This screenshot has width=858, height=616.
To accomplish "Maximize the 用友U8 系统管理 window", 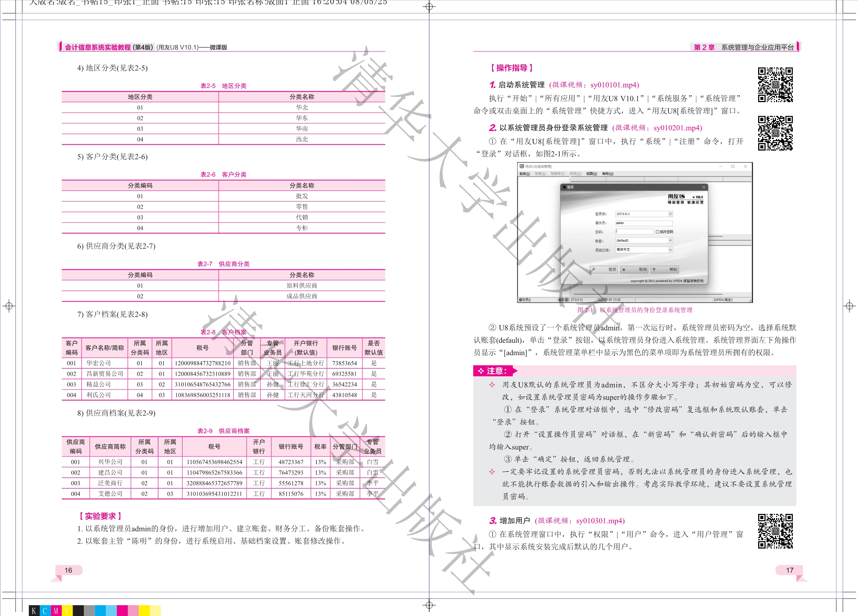I will pyautogui.click(x=733, y=167).
